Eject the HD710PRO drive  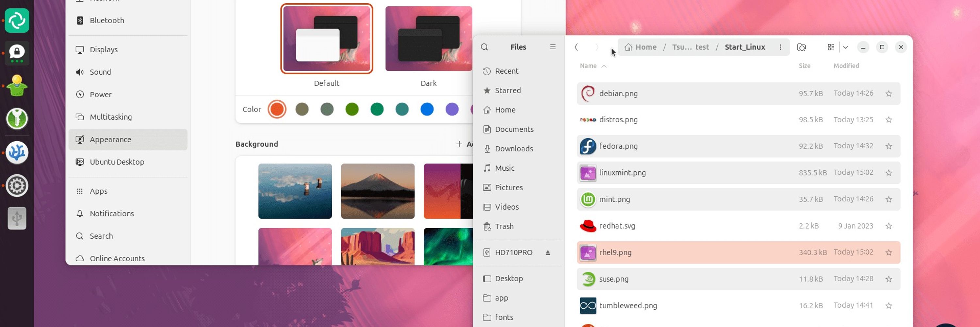(548, 253)
